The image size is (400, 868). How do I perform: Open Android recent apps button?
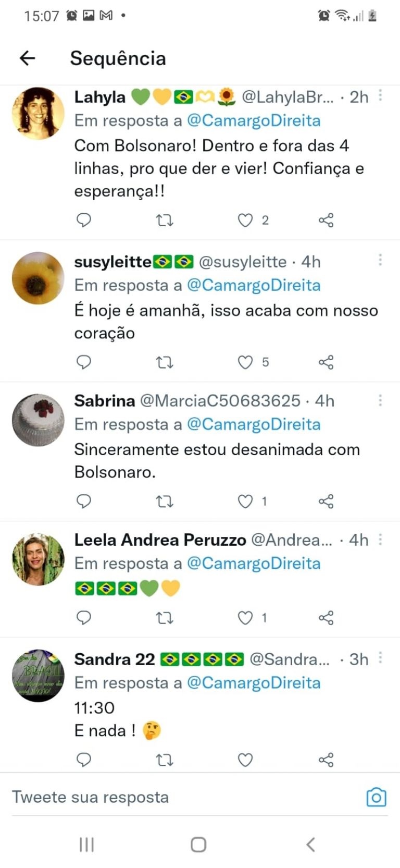[x=86, y=845]
